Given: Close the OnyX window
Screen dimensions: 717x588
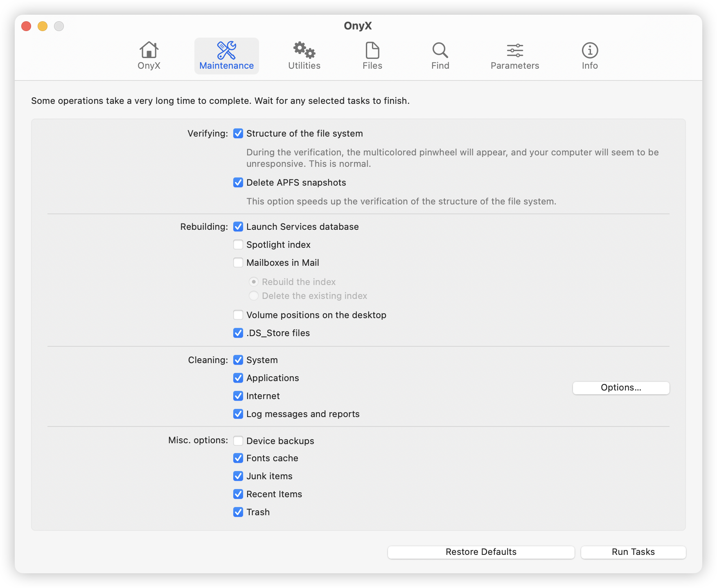Looking at the screenshot, I should 26,26.
